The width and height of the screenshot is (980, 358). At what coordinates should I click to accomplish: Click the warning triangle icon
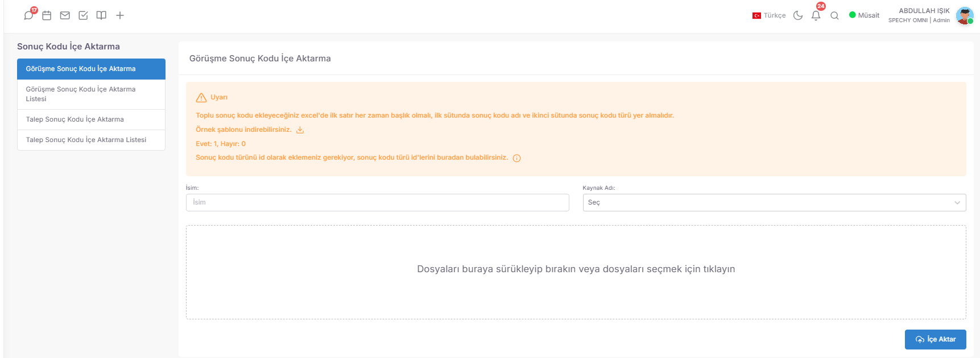point(201,98)
